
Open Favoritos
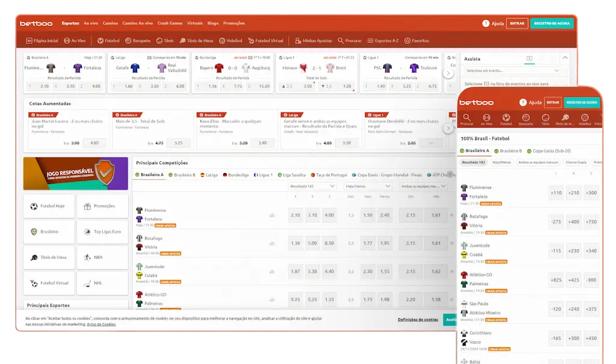click(x=417, y=40)
